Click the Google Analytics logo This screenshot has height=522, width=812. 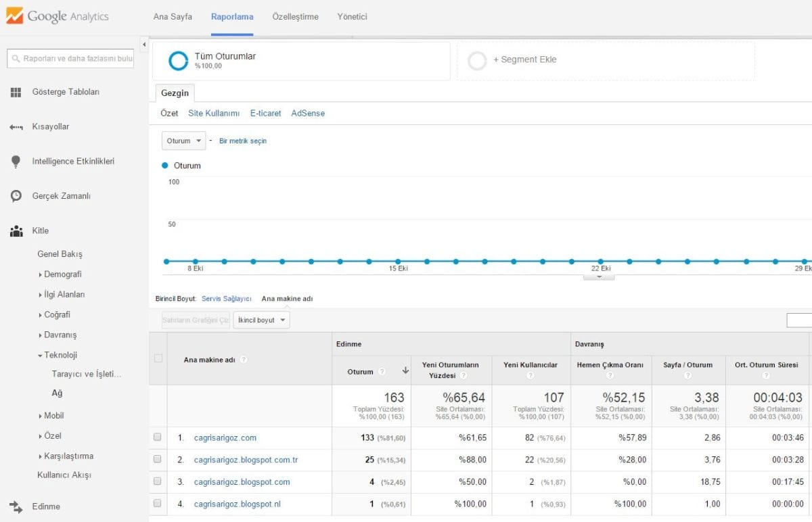(x=57, y=16)
